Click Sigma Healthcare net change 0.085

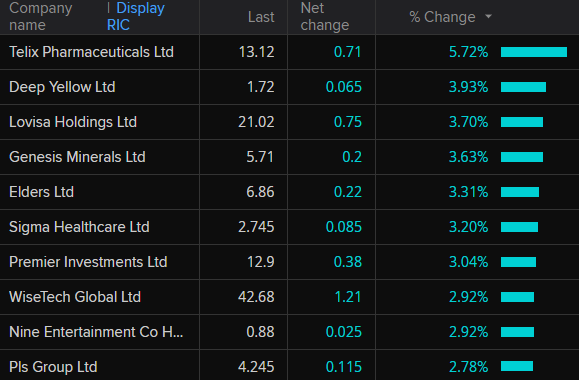coord(343,227)
